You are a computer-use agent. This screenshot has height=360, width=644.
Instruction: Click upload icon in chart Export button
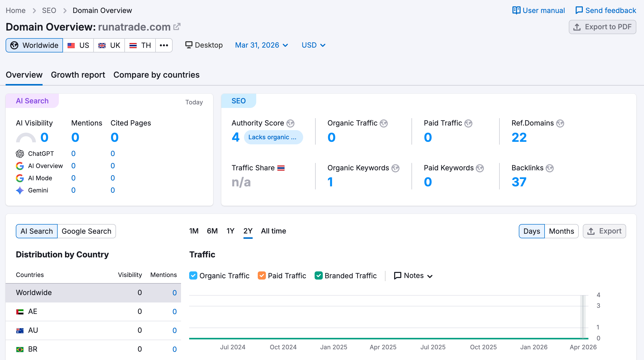point(591,231)
